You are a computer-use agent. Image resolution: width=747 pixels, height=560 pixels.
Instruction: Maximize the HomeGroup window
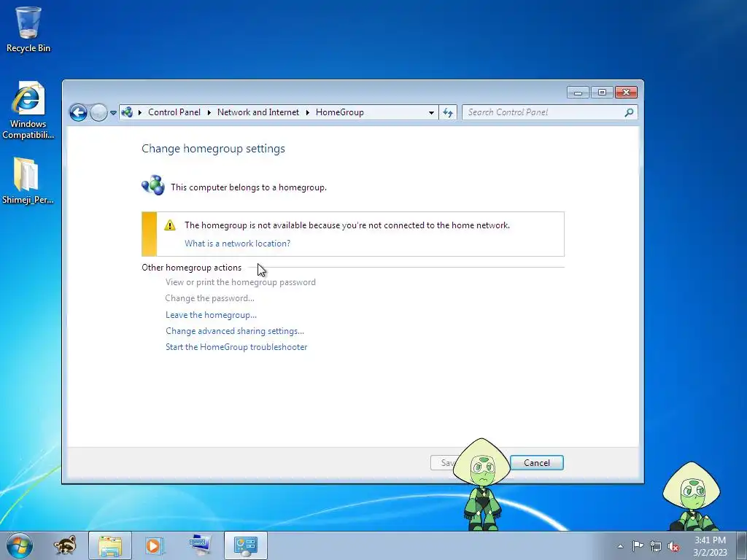point(602,93)
